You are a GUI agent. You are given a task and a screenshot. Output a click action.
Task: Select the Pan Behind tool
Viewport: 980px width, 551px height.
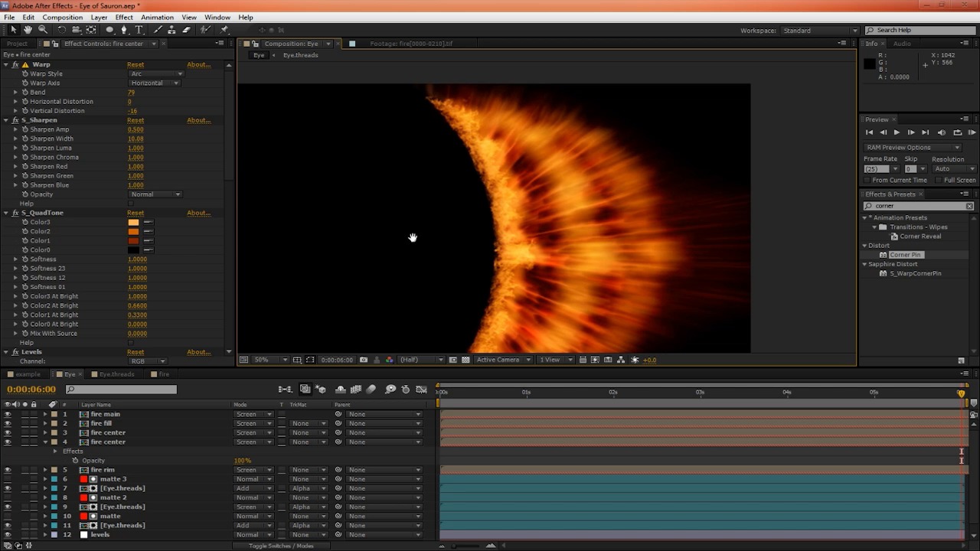pyautogui.click(x=91, y=30)
